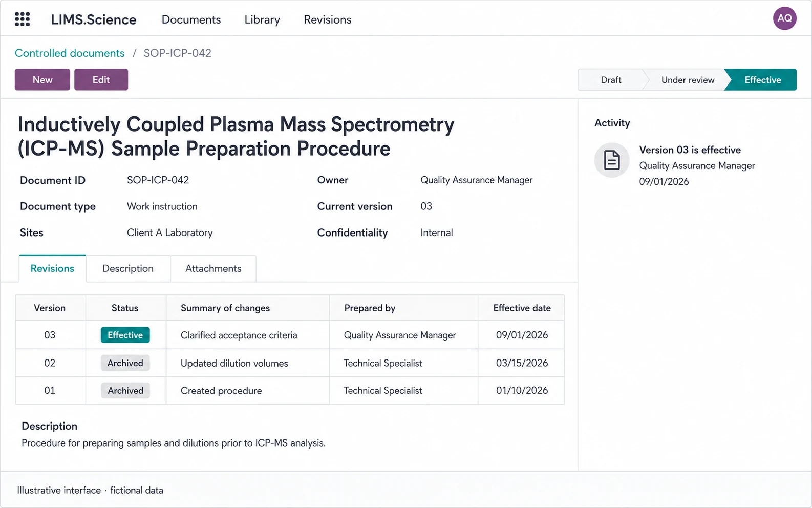Click the New button

42,80
